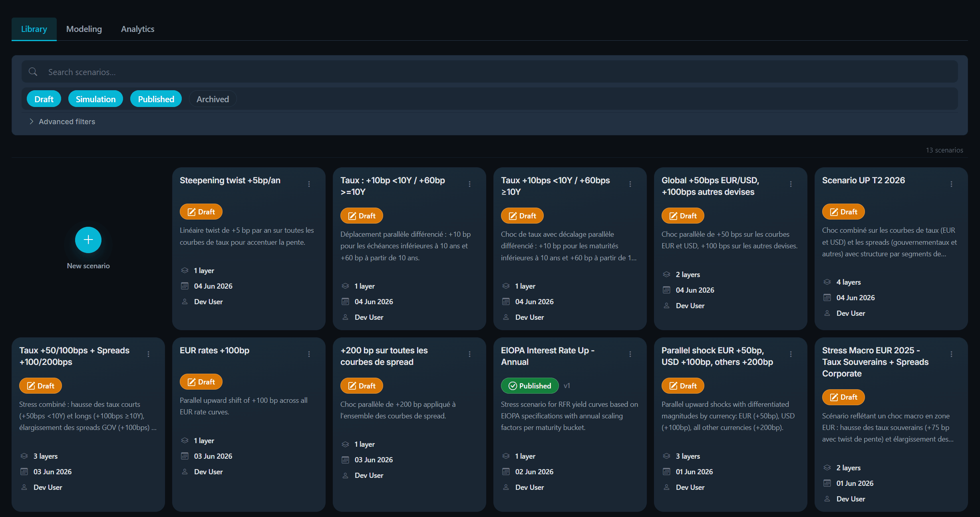Click layers icon on EUR rates +100bp card
The height and width of the screenshot is (517, 980).
185,440
